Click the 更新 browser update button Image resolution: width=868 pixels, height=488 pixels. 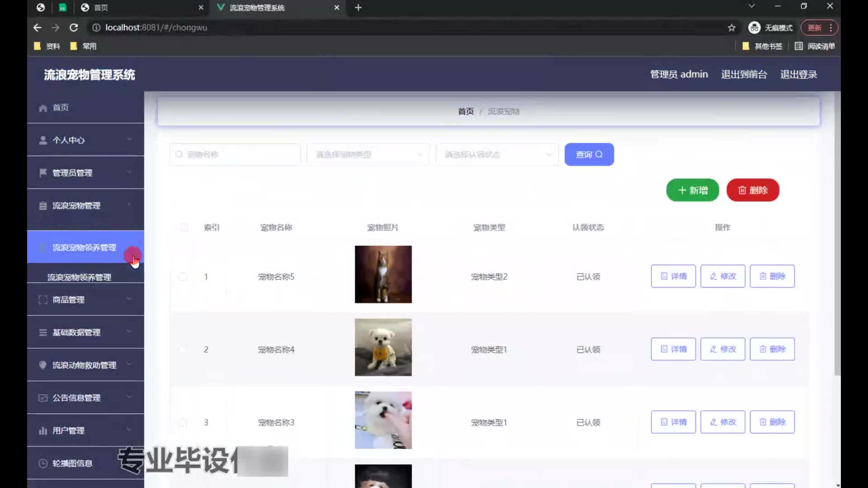819,28
